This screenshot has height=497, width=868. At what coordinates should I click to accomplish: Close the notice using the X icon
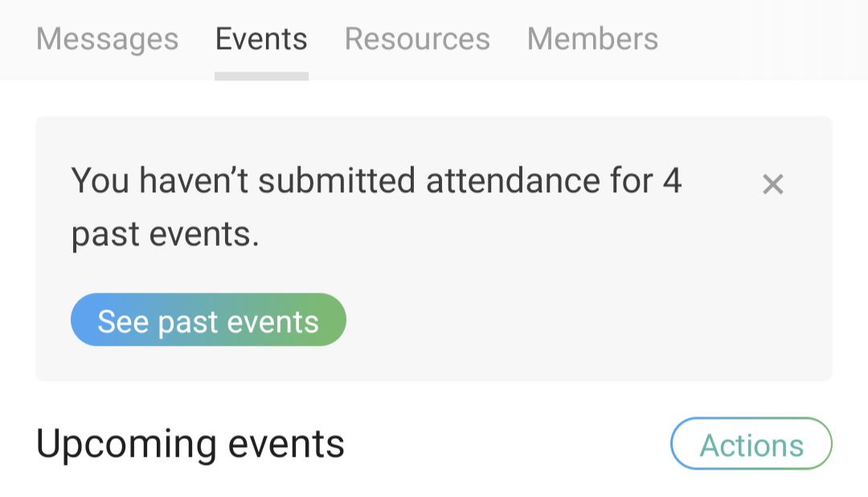[772, 185]
